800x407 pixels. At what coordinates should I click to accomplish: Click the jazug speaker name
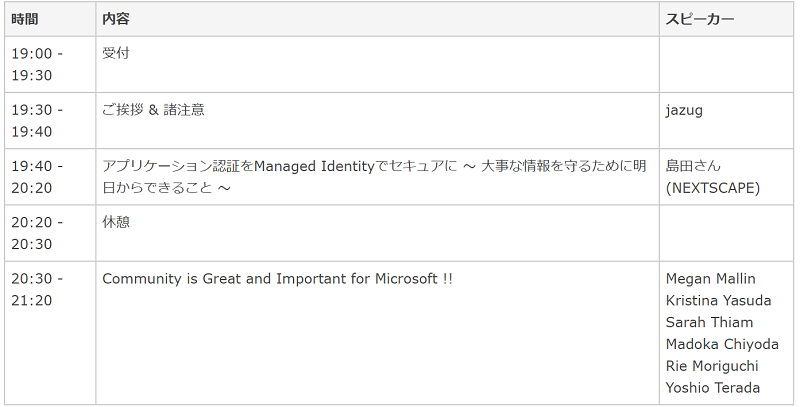pos(684,110)
